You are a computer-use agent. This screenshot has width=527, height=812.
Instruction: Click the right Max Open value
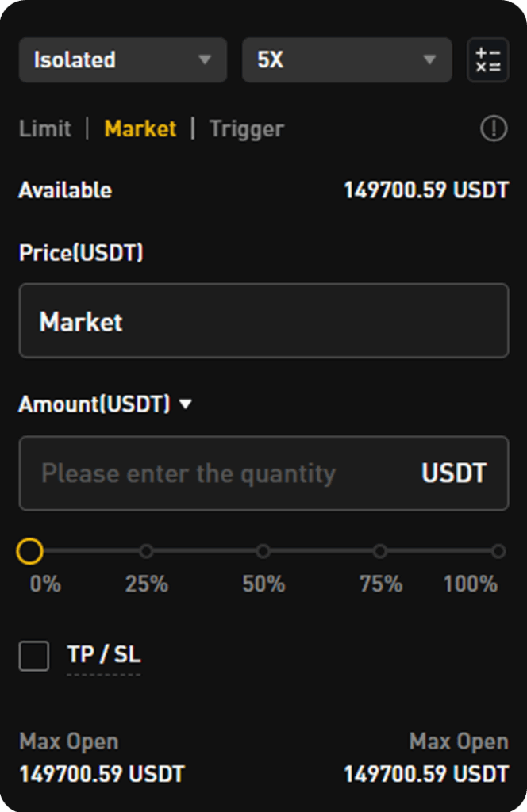click(x=425, y=773)
